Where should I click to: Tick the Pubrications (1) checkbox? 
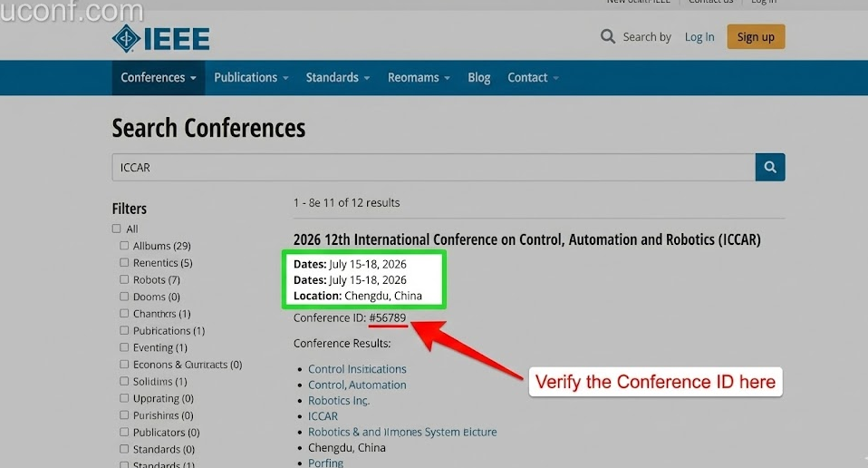click(124, 330)
